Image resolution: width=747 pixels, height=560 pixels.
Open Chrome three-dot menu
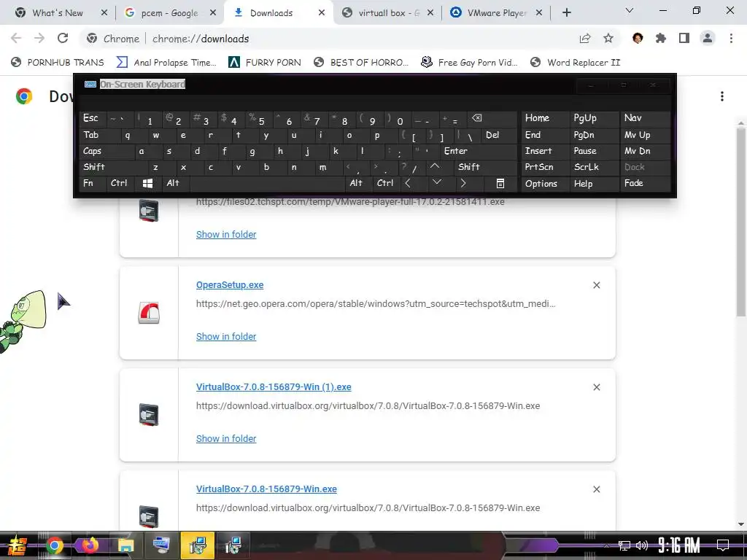pos(731,38)
